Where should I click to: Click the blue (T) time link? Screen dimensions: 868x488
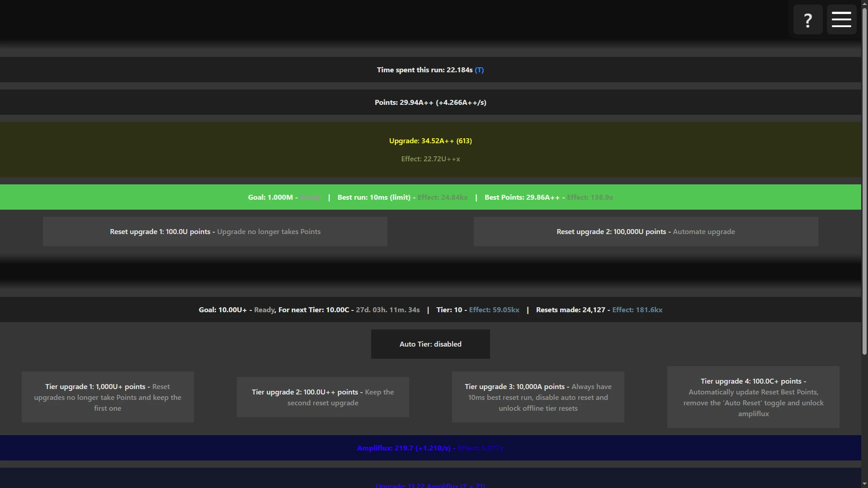(479, 70)
